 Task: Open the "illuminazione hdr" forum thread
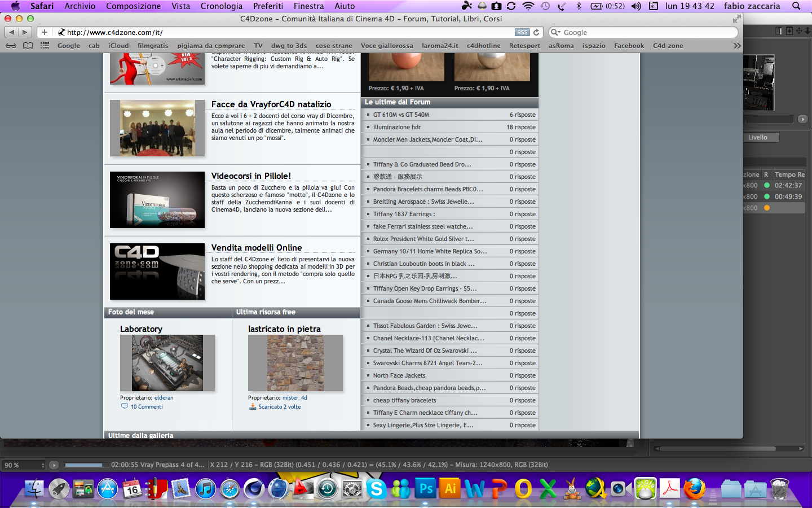(397, 127)
